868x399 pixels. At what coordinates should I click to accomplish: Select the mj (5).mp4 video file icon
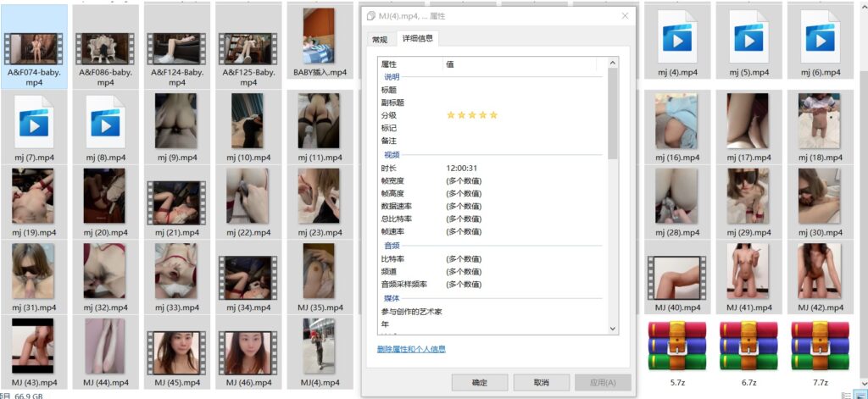click(748, 38)
